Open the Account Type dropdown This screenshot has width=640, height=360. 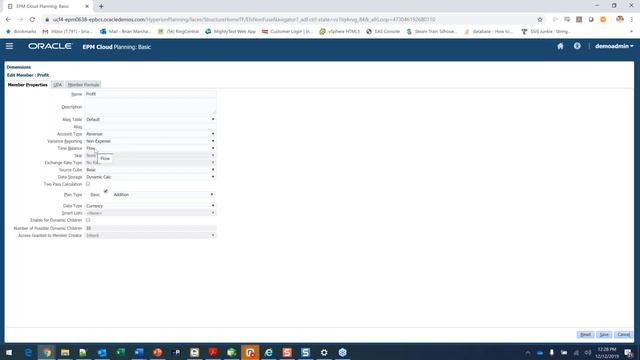150,134
